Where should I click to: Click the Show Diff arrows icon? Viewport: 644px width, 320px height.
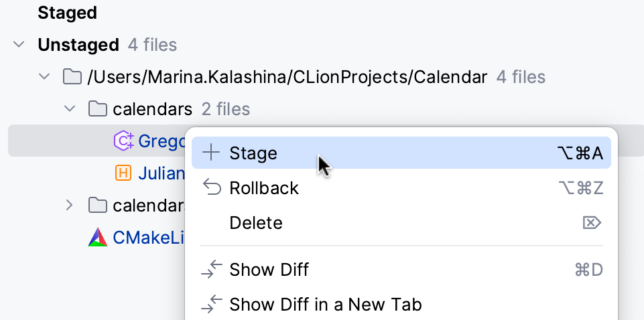click(211, 270)
